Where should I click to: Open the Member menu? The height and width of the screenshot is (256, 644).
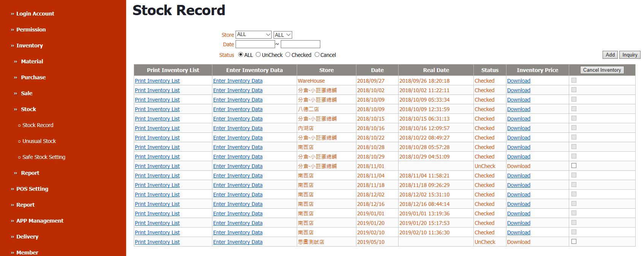point(27,253)
